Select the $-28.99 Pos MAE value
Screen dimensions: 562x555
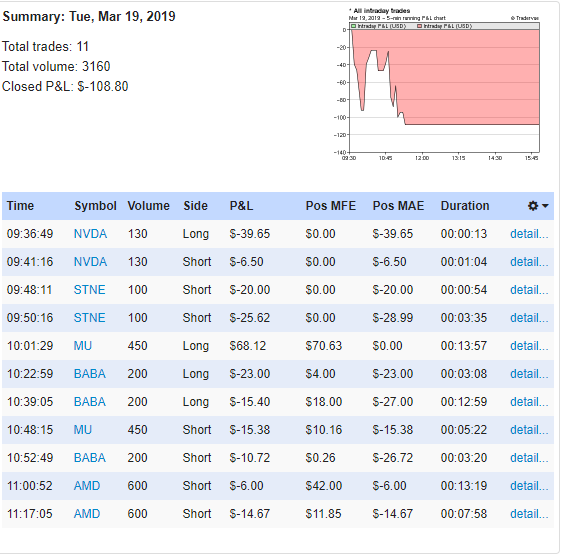click(392, 318)
